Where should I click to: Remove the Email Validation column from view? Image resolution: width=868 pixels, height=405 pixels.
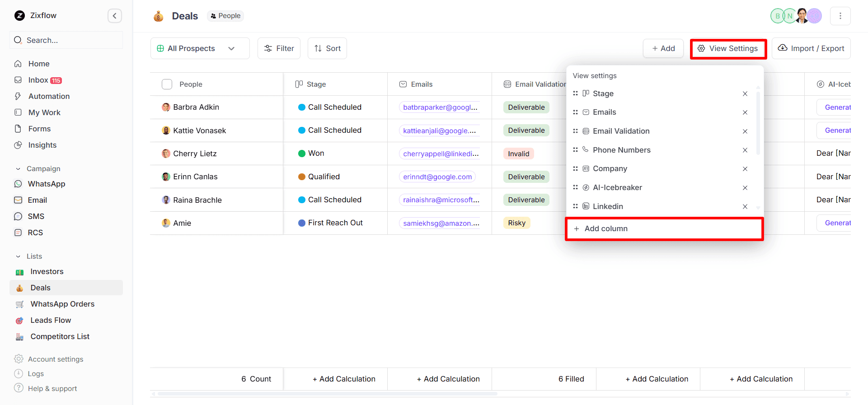tap(745, 131)
